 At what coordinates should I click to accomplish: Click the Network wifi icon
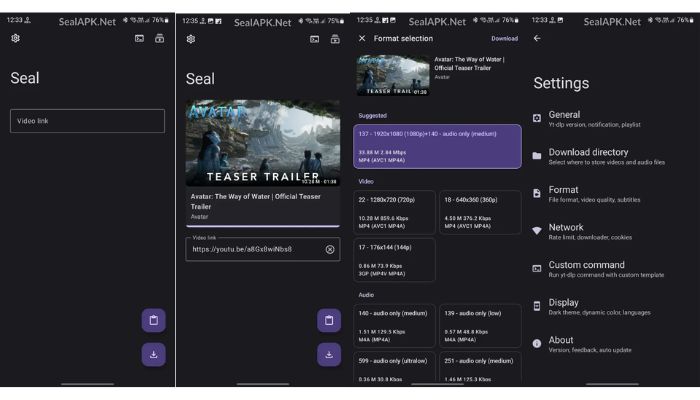(537, 231)
